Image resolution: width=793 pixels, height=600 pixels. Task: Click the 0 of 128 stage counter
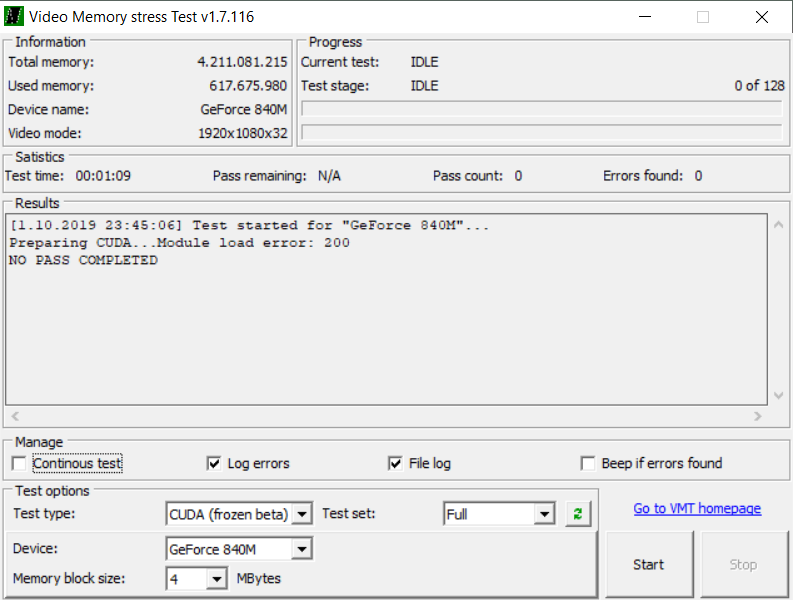[x=759, y=85]
